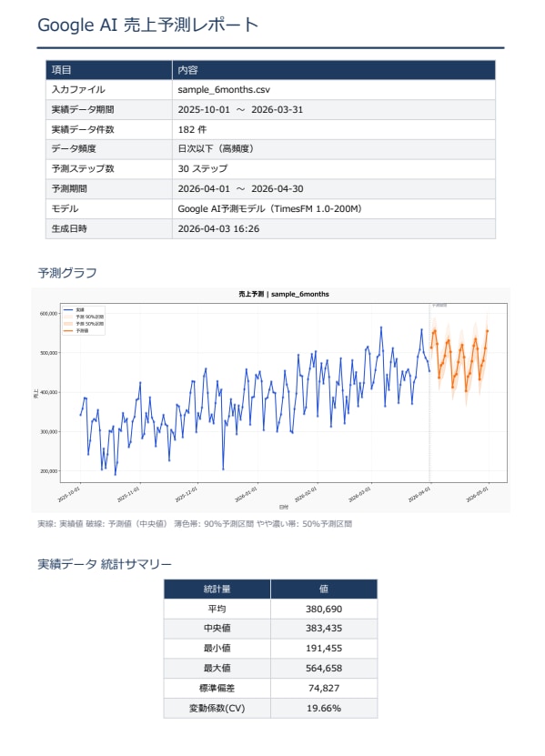Click the '予測 90%区間' legend entry
The width and height of the screenshot is (545, 756).
[84, 317]
